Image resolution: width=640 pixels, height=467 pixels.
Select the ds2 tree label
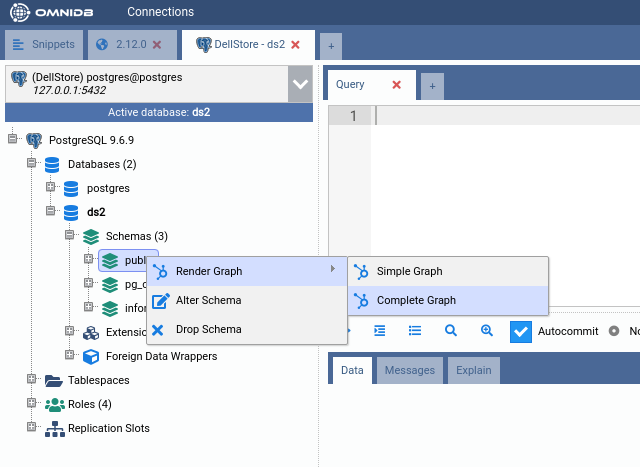pos(96,212)
